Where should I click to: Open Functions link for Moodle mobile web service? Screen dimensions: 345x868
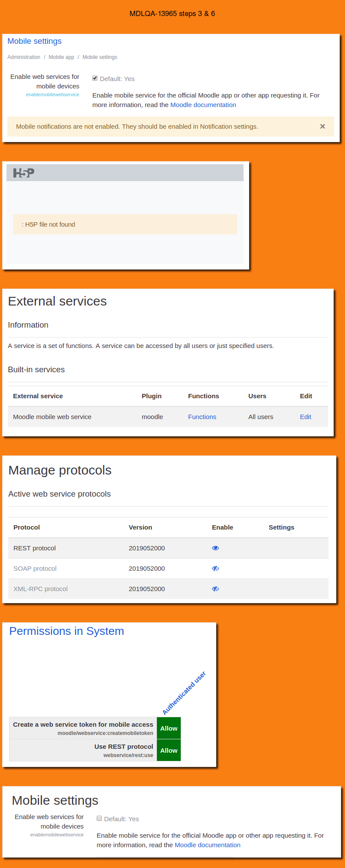coord(202,417)
